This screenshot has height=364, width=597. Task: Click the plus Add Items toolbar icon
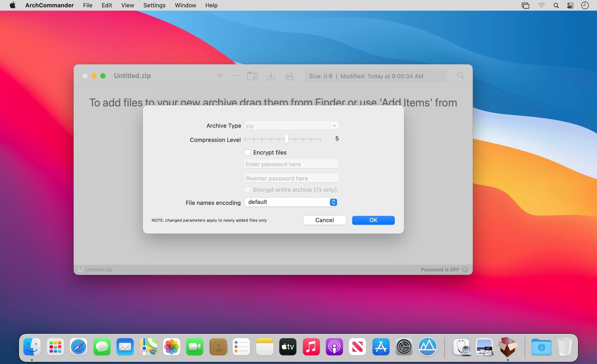(220, 76)
